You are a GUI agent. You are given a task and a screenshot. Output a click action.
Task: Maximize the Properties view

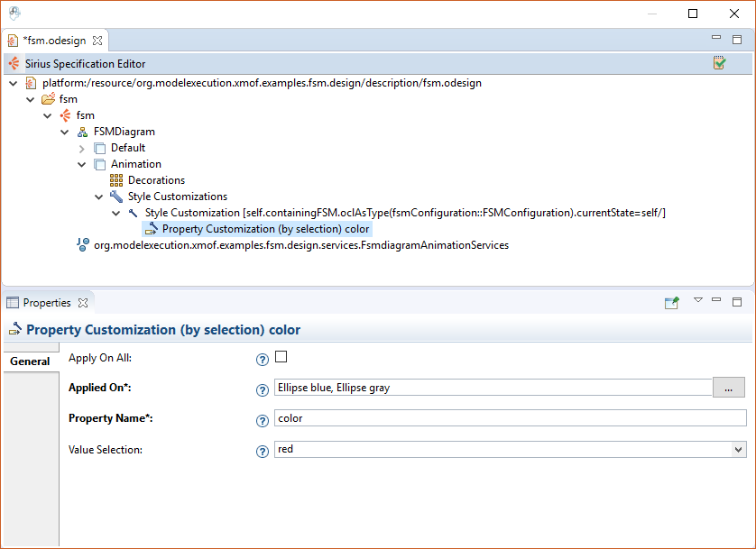pyautogui.click(x=737, y=302)
